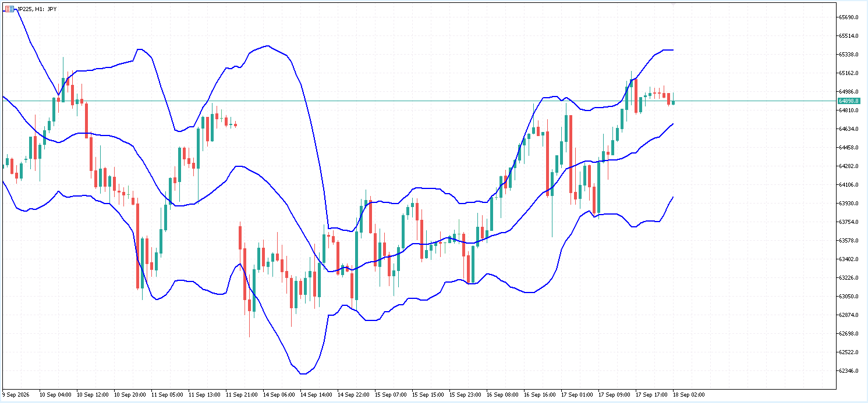Select the 17 Sep 09:00 time marker
Screen dimensions: 868x403
[614, 395]
